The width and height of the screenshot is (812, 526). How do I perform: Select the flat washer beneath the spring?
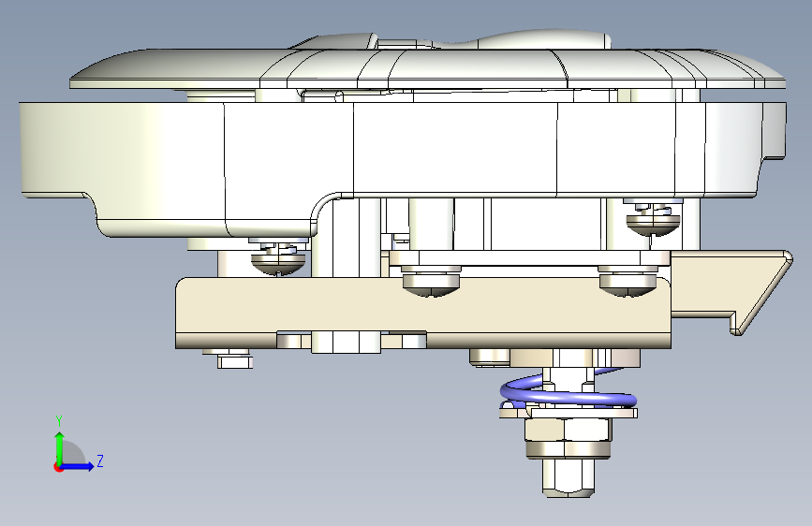tap(568, 413)
